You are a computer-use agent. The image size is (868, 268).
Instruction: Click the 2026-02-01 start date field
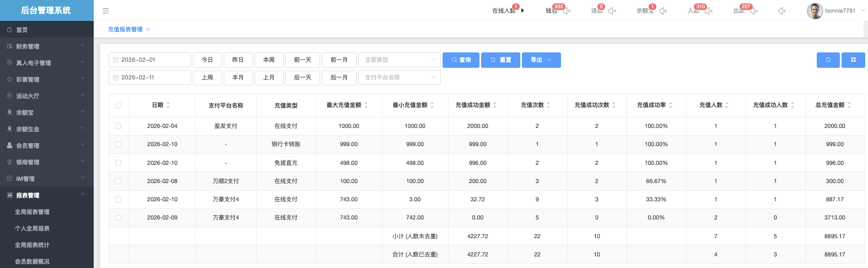(150, 60)
